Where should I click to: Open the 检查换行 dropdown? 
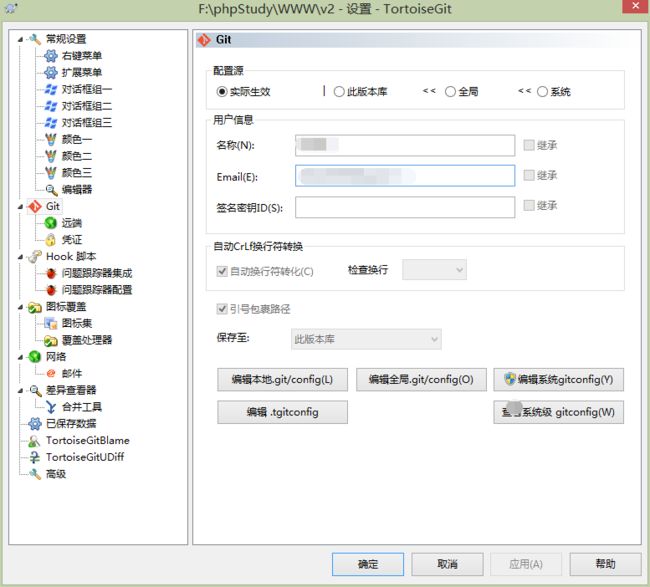click(434, 269)
